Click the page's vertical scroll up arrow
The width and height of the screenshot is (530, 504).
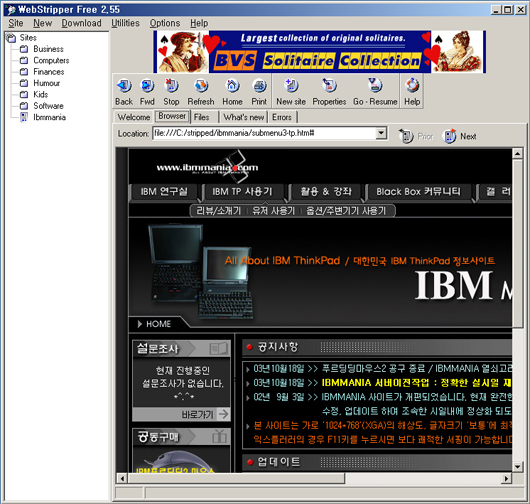coord(517,153)
